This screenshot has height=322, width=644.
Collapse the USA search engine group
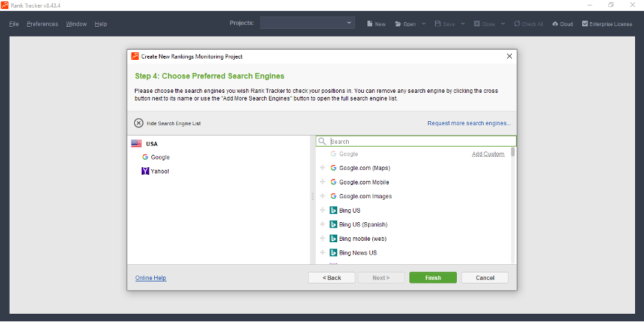(x=136, y=144)
